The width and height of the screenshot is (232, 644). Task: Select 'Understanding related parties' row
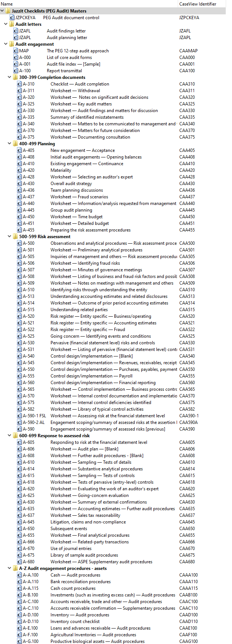(113, 310)
